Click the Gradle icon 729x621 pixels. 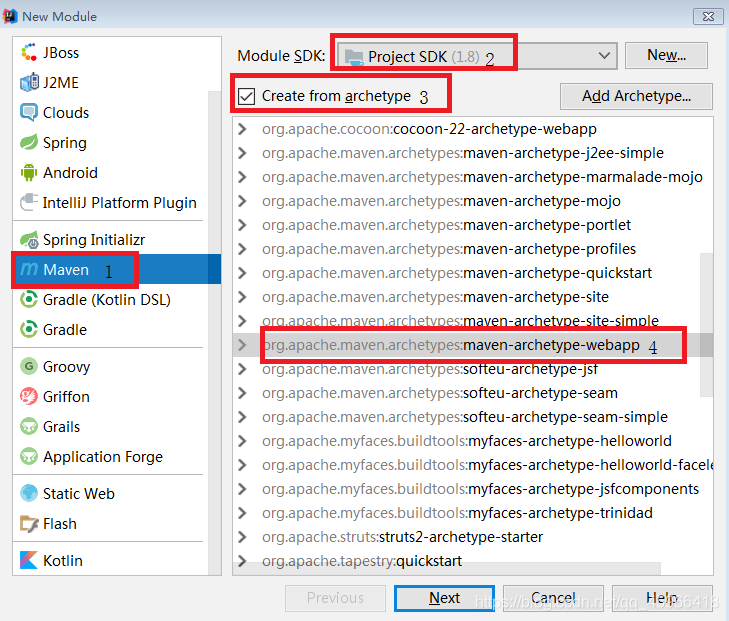coord(29,330)
